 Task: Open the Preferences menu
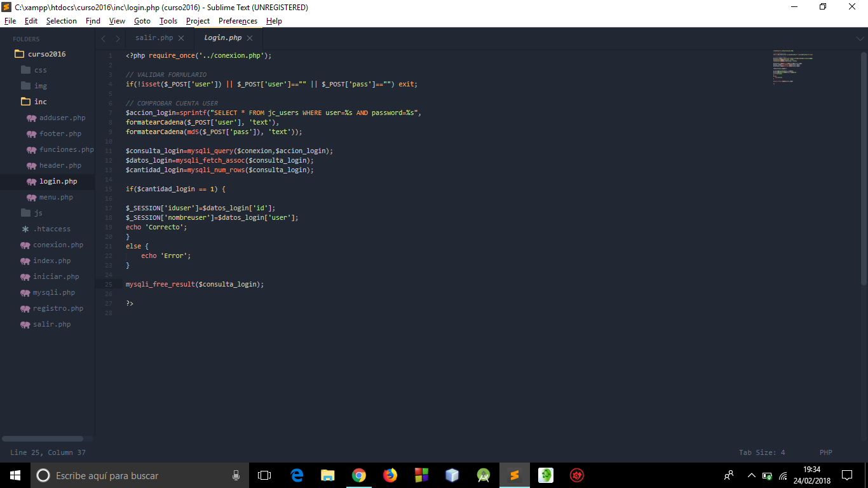[x=238, y=21]
